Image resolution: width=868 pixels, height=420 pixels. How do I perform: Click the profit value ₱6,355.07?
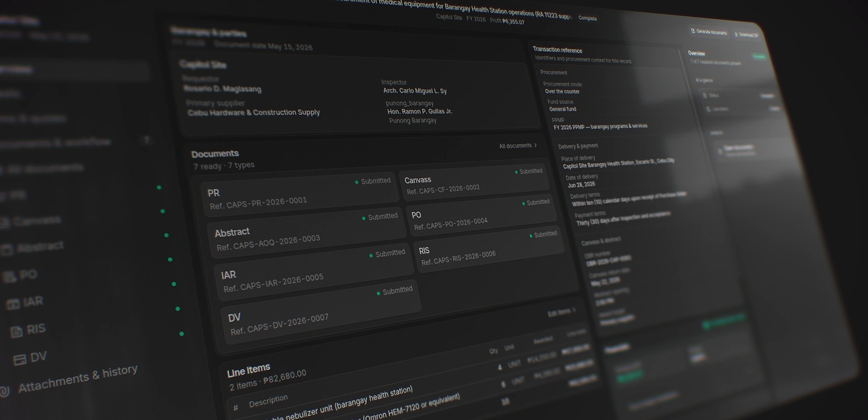click(513, 22)
